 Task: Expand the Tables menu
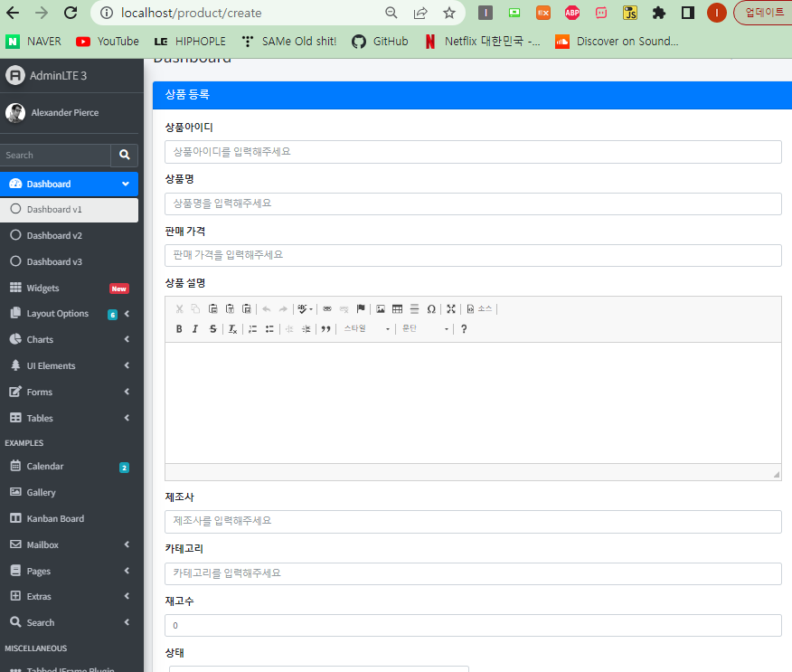point(69,418)
